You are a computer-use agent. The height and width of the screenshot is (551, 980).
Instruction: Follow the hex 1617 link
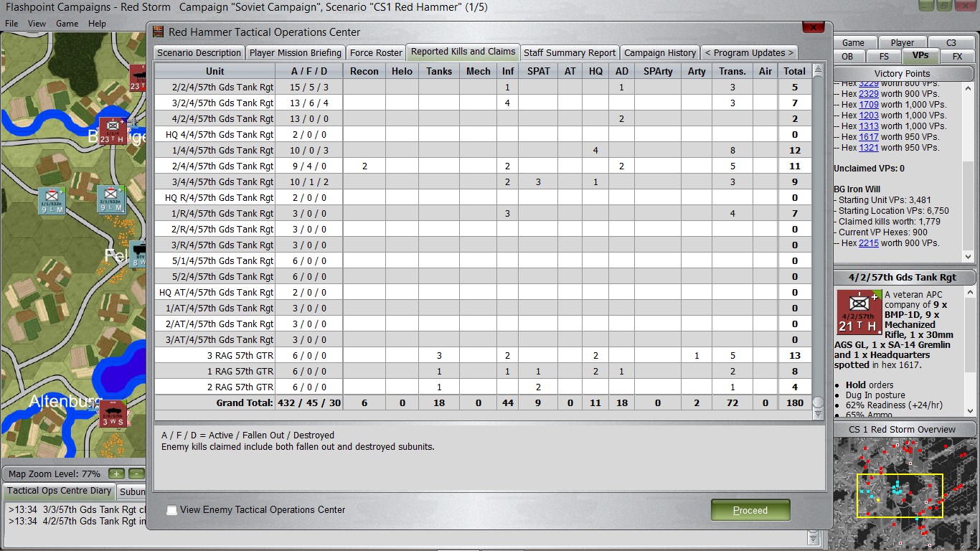pyautogui.click(x=868, y=137)
